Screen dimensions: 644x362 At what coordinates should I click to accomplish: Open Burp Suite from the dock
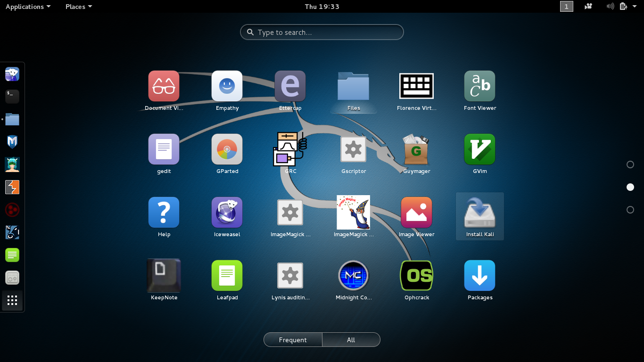[x=12, y=187]
